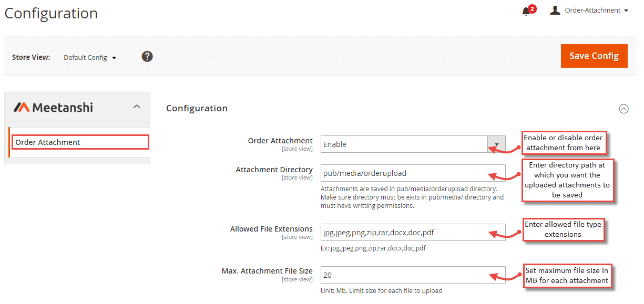644x304 pixels.
Task: Click the admin user avatar icon
Action: pyautogui.click(x=555, y=9)
